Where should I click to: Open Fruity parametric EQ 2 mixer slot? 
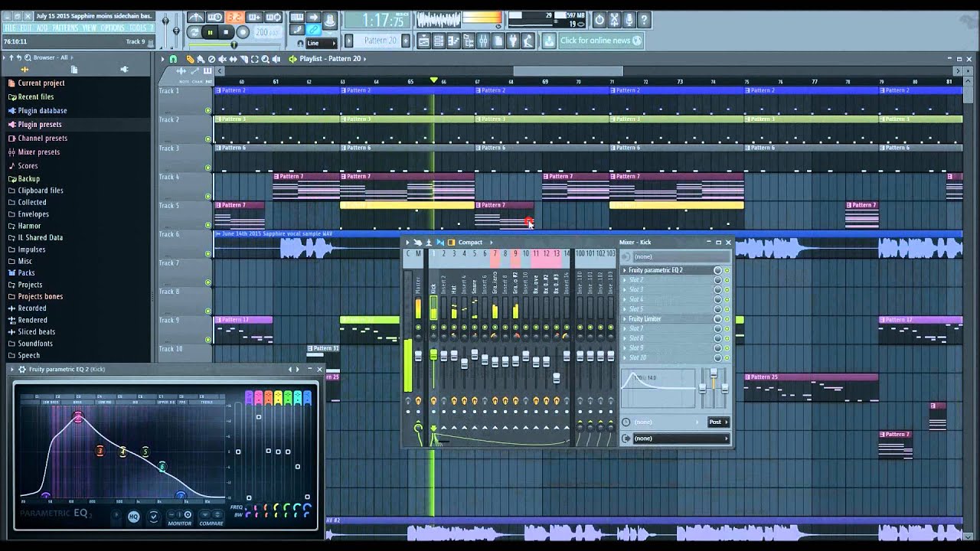click(x=667, y=270)
